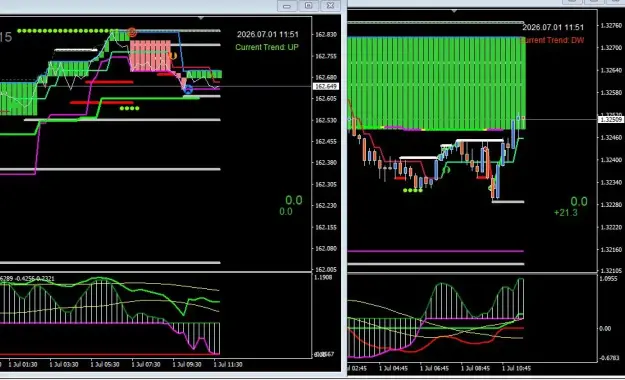625x380 pixels.
Task: Click the '1 Jul 04:45' time label
Action: tap(393, 368)
